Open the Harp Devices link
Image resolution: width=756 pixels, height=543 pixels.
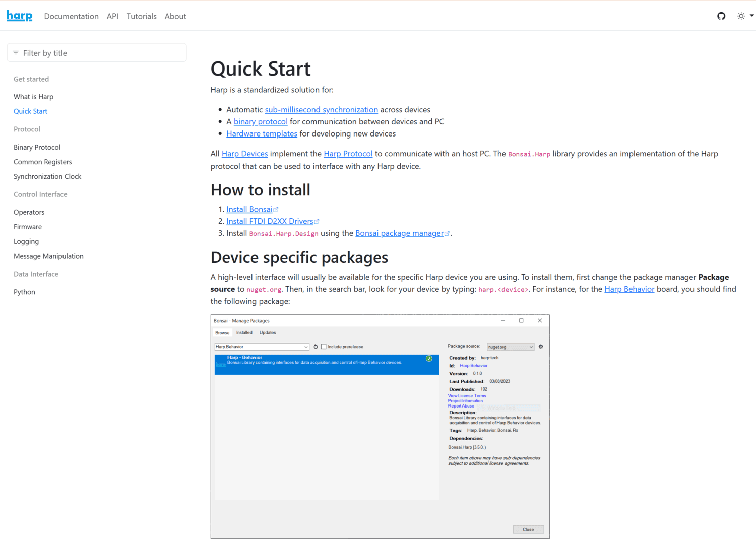click(x=244, y=154)
